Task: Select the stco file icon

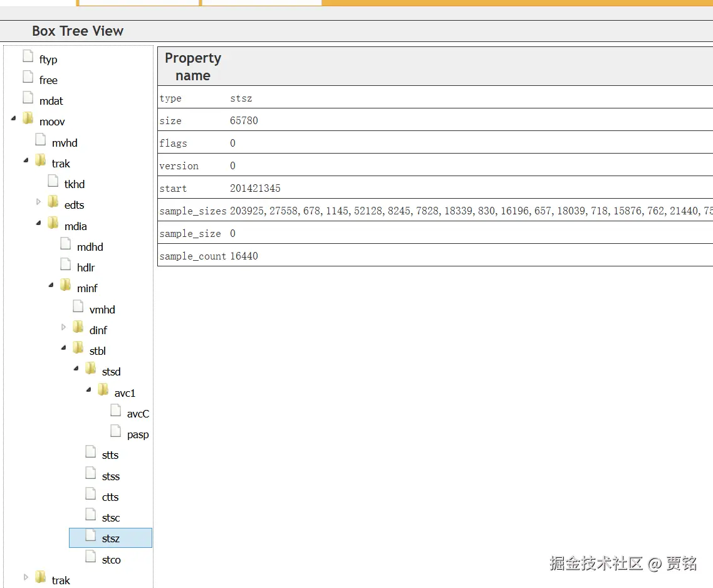Action: 91,557
